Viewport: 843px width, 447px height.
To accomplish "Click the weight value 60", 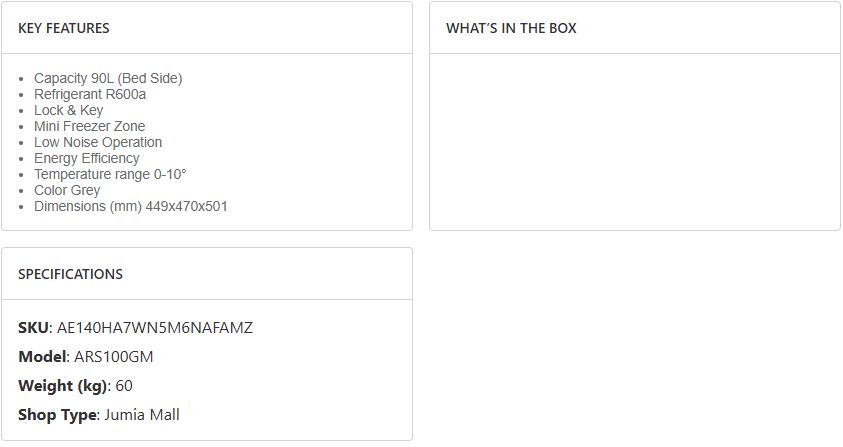I will tap(124, 386).
